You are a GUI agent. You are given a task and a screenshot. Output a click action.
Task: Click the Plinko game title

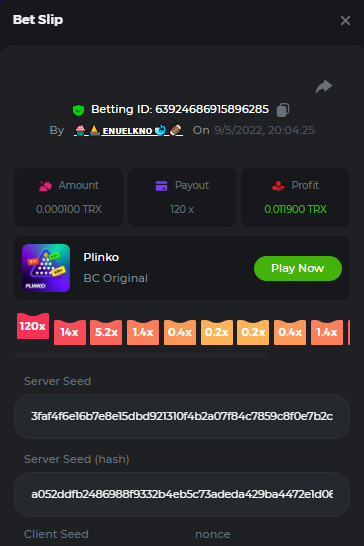point(101,257)
